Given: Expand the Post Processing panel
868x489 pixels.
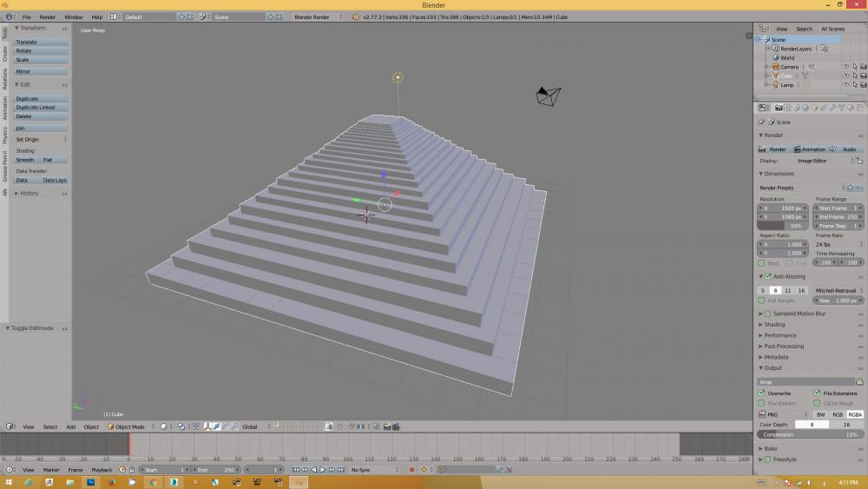Looking at the screenshot, I should (783, 346).
